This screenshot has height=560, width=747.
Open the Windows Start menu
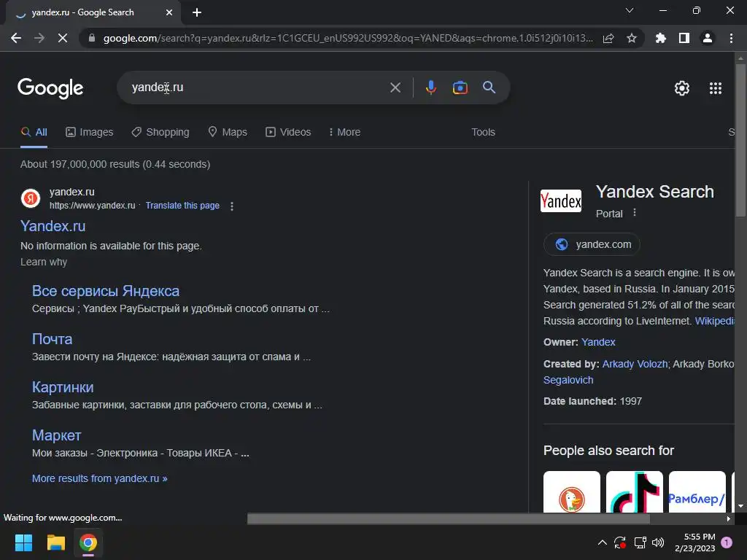[x=23, y=542]
